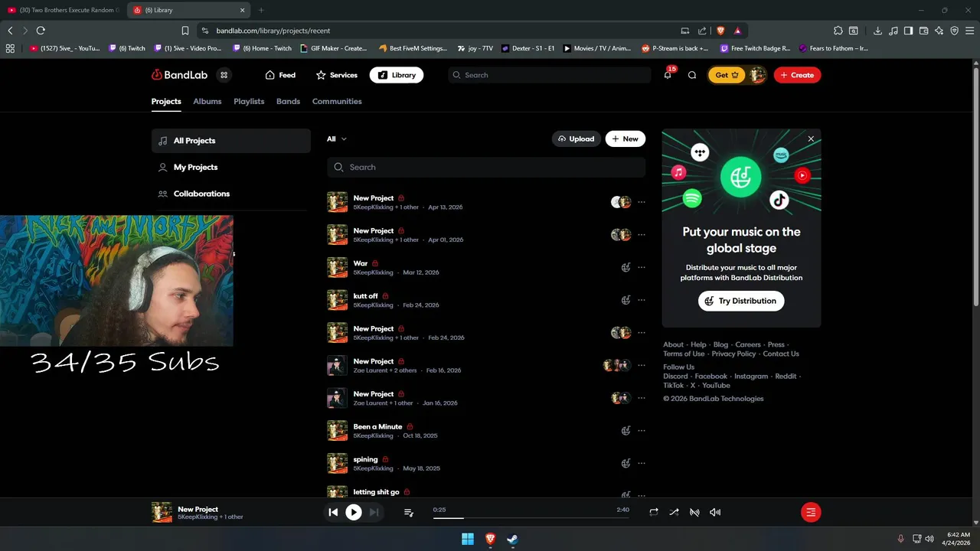The height and width of the screenshot is (551, 980).
Task: Skip to next track in player
Action: pyautogui.click(x=374, y=512)
